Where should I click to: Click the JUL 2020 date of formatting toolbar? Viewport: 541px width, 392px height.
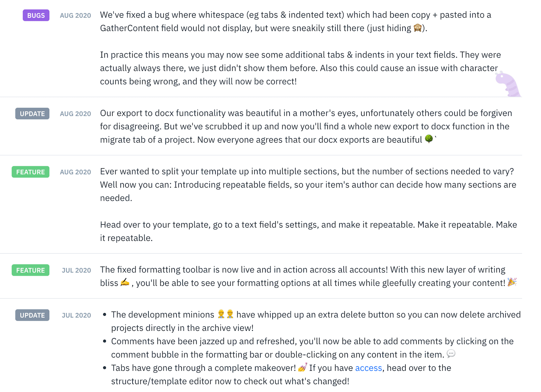[76, 270]
